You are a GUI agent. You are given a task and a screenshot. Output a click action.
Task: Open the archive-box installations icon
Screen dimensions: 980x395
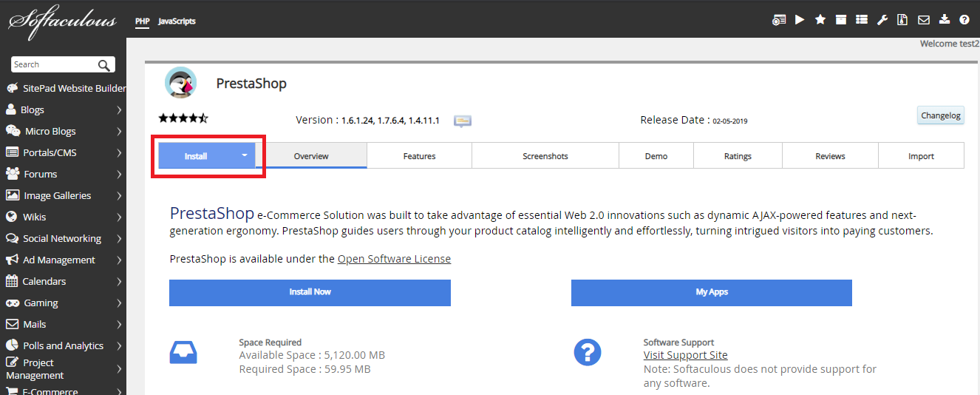coord(841,20)
